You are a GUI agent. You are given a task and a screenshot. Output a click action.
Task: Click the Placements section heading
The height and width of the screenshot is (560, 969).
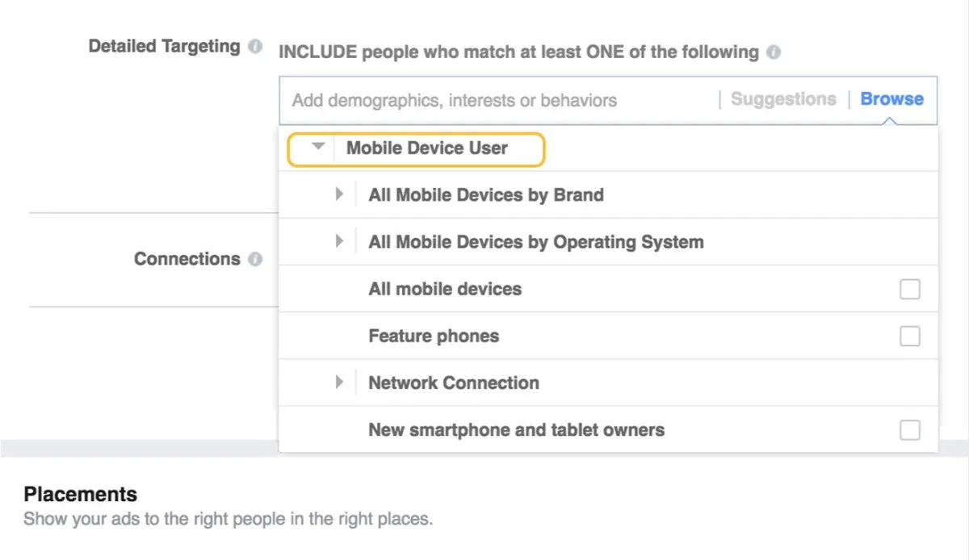click(81, 494)
